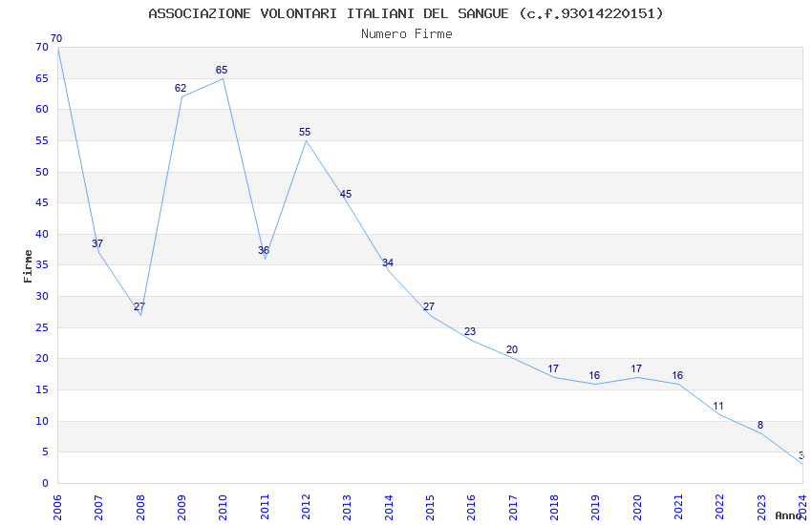The height and width of the screenshot is (525, 812).
Task: Click the x-axis year 2015
Action: [430, 507]
